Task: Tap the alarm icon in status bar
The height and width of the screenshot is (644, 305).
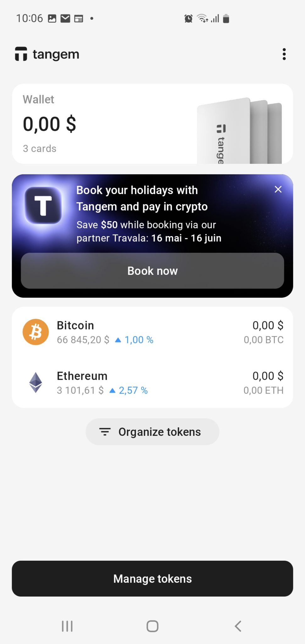Action: 188,19
